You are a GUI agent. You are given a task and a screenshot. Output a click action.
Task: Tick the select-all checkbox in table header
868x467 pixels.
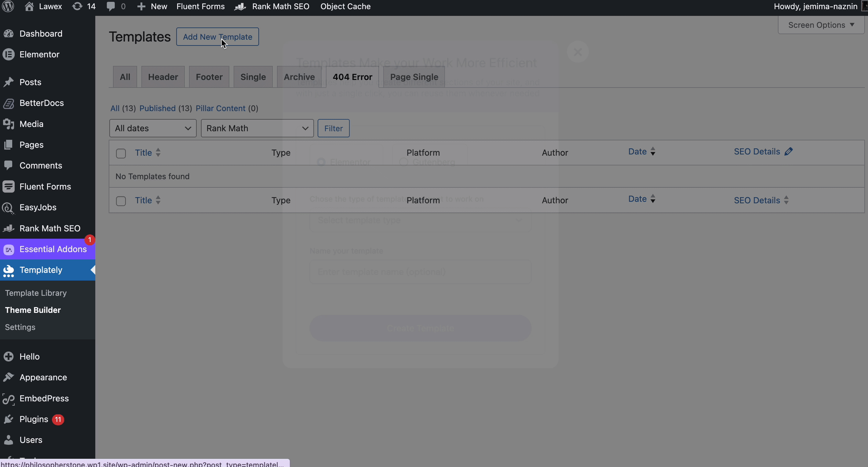coord(121,154)
